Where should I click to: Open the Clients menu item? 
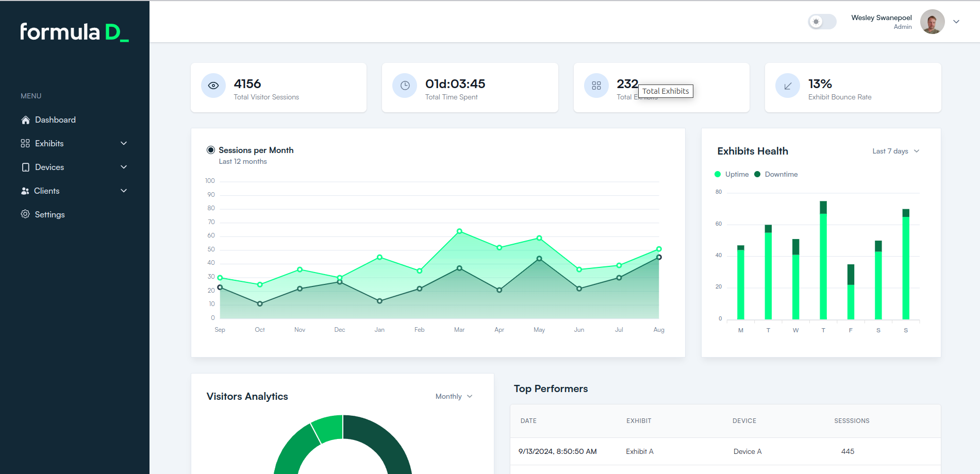75,191
